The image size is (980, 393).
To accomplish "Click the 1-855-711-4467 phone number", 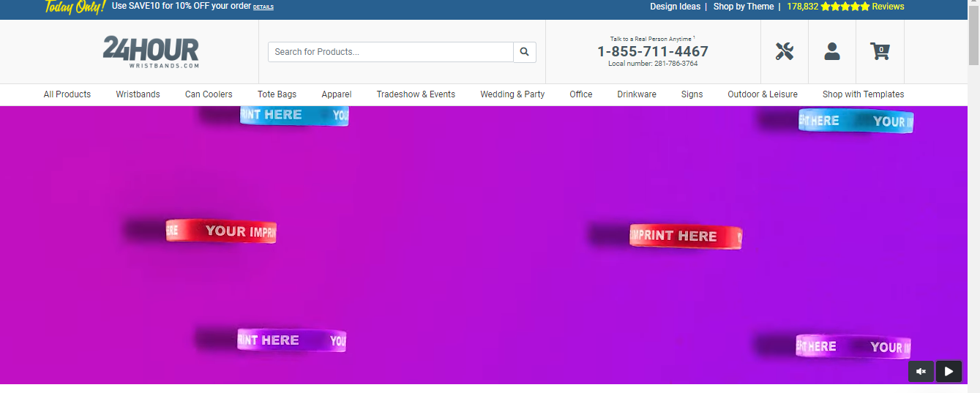I will tap(653, 51).
